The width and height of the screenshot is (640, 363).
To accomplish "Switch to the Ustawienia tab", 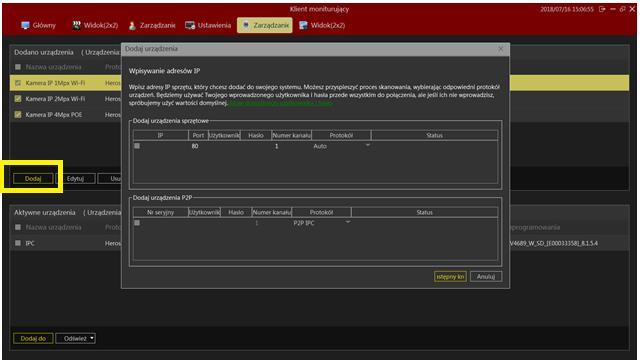I will tap(208, 25).
